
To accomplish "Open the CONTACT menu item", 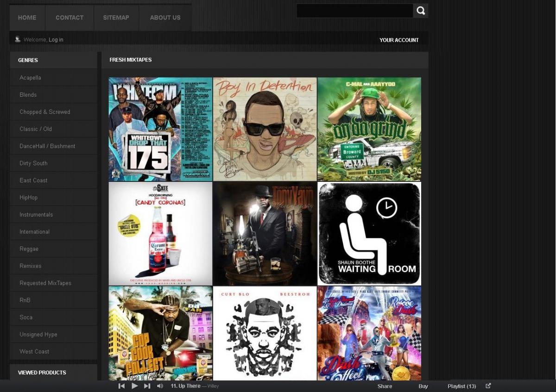I will tap(69, 18).
